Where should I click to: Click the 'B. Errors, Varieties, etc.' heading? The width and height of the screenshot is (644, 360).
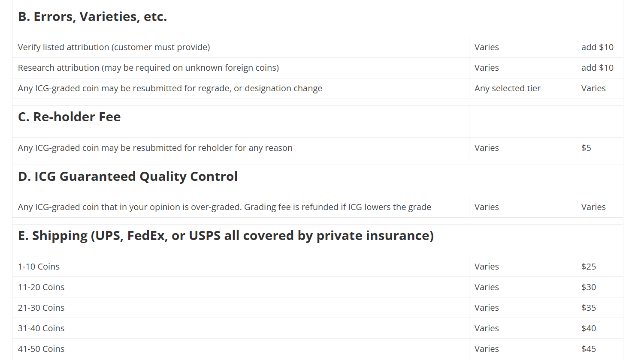92,17
